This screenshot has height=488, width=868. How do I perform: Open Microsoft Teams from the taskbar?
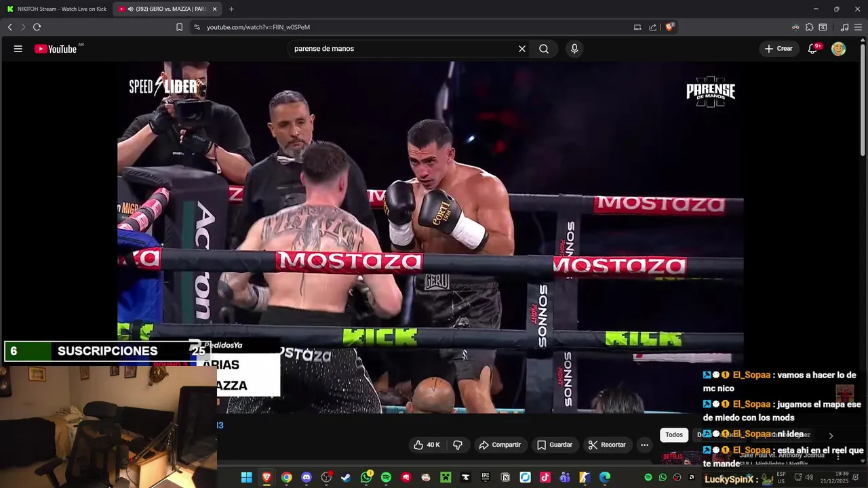click(564, 477)
